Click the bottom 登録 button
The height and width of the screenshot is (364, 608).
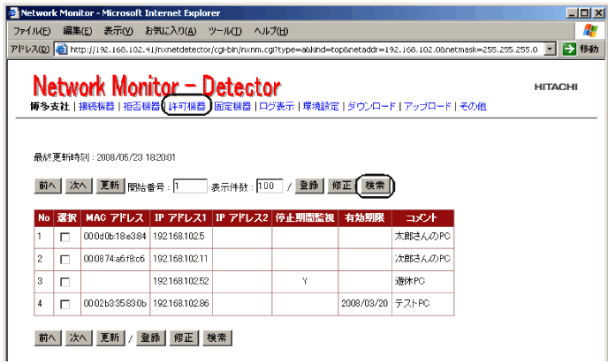pos(151,338)
